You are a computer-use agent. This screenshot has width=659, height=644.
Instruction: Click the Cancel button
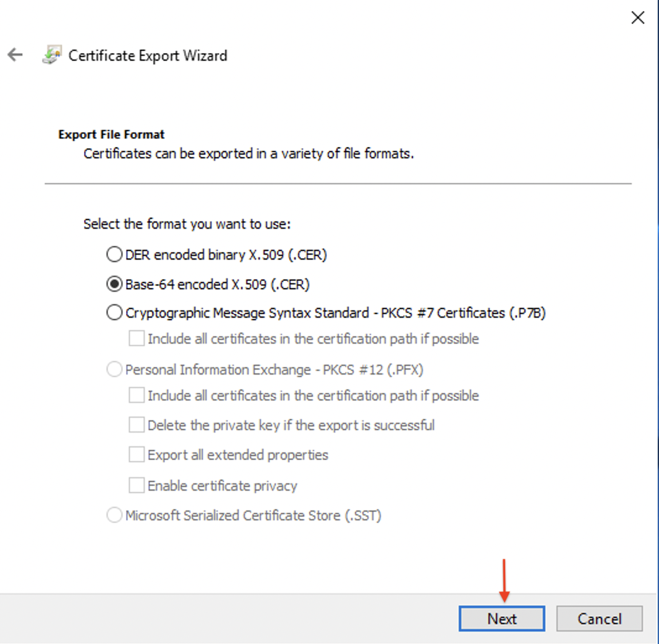pyautogui.click(x=599, y=619)
